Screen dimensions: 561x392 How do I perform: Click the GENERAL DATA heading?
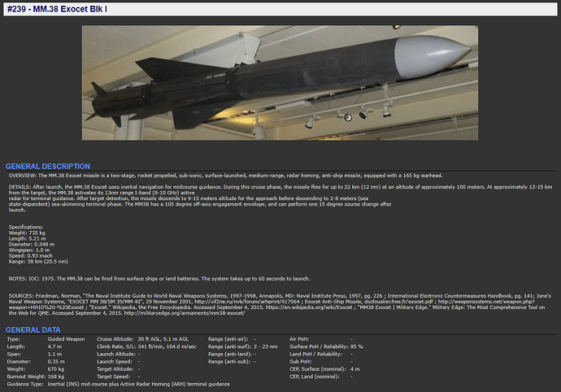pyautogui.click(x=33, y=329)
